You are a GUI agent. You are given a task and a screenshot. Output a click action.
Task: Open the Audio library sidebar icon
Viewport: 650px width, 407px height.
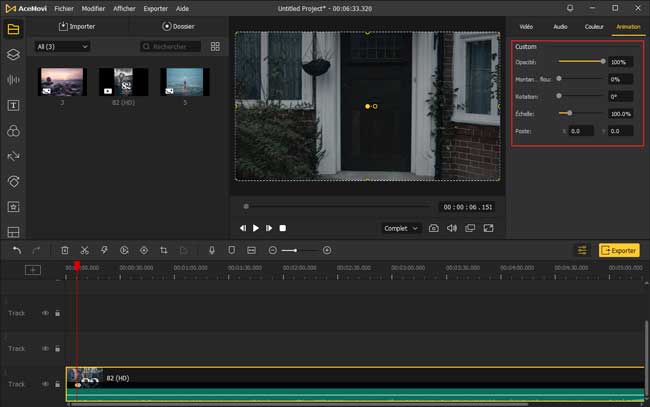[14, 80]
